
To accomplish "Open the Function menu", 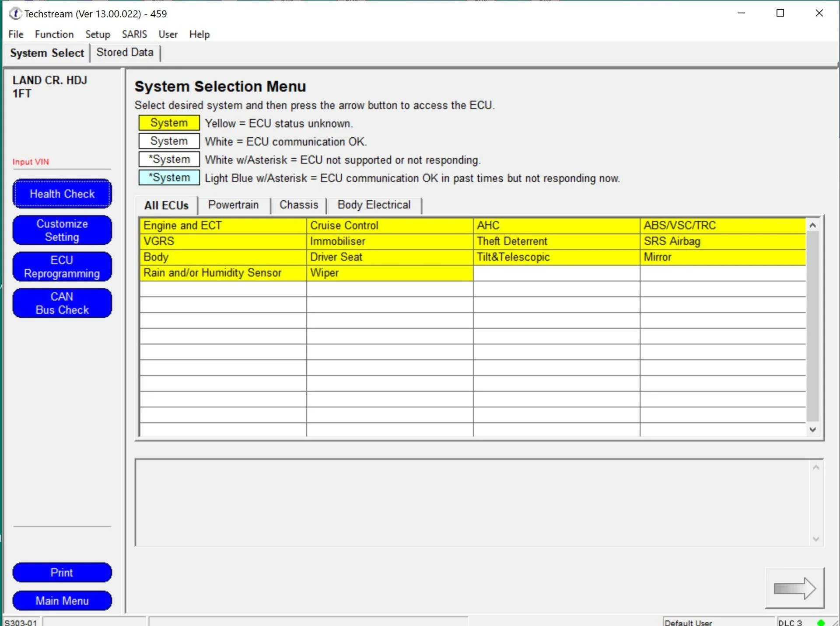I will tap(54, 34).
